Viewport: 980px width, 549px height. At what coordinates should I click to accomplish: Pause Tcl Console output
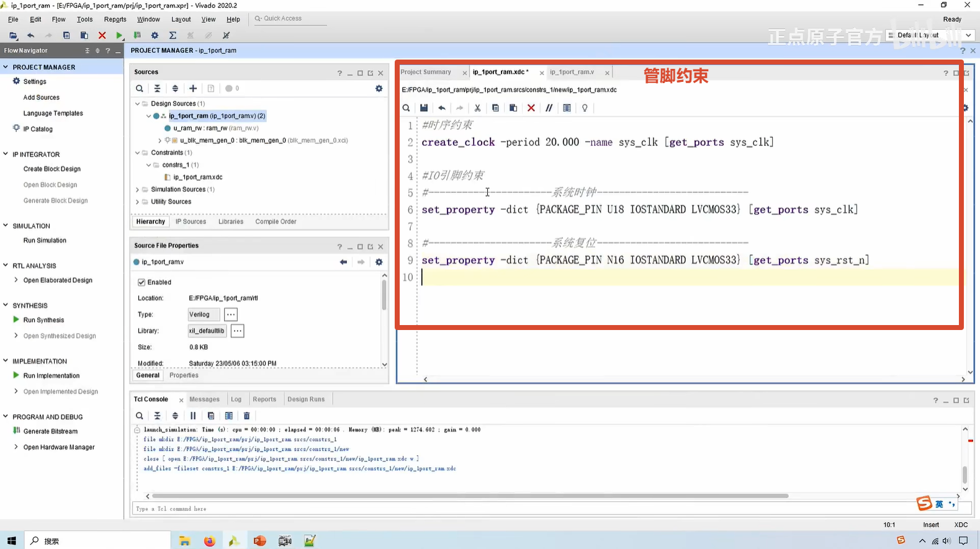[x=193, y=416]
